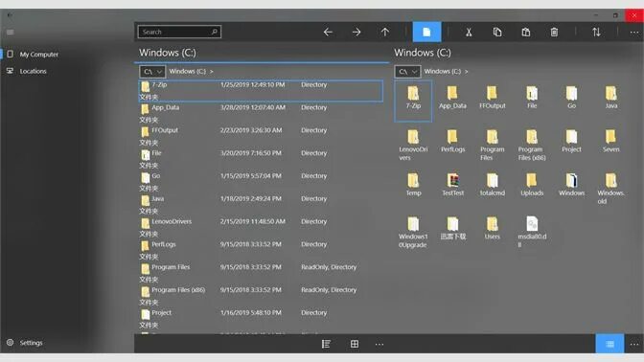644x362 pixels.
Task: Select Java folder in grid
Action: coord(610,98)
